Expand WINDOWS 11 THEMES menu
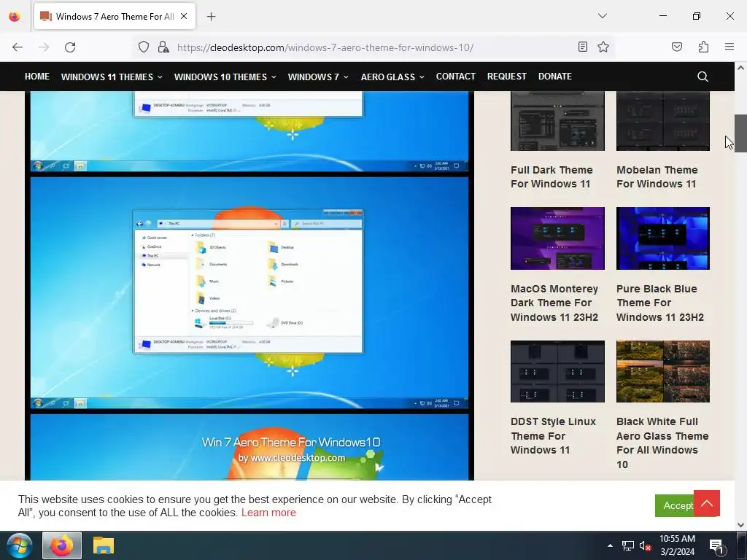The image size is (747, 560). pos(112,77)
